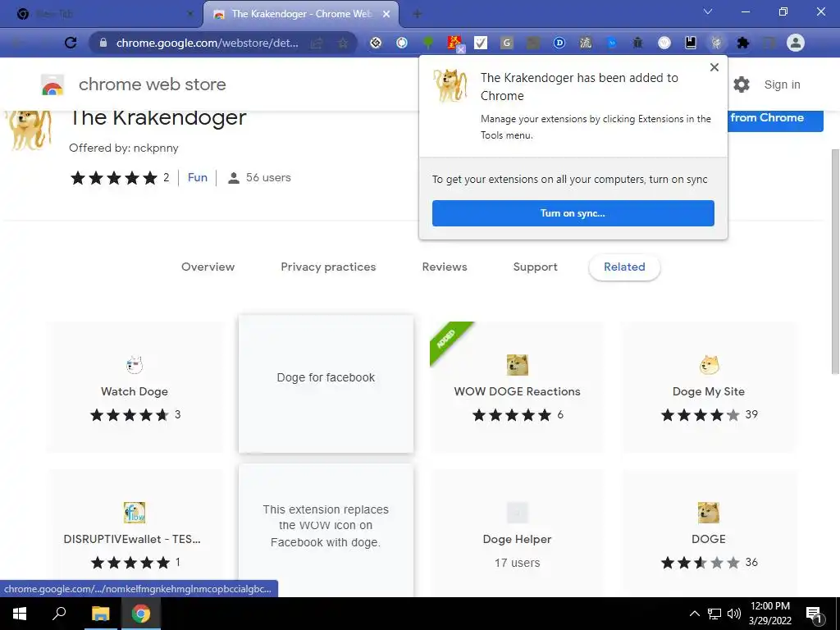Open Windows search from taskbar
The height and width of the screenshot is (630, 840).
pos(59,614)
